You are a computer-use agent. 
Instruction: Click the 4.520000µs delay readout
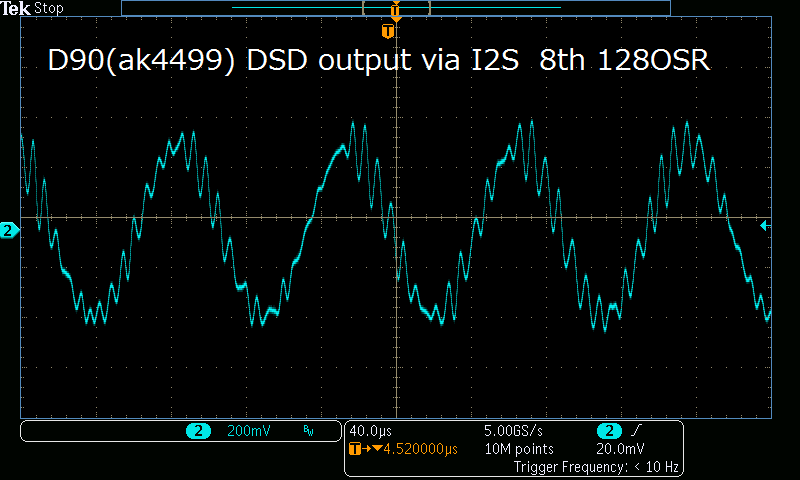(x=420, y=449)
